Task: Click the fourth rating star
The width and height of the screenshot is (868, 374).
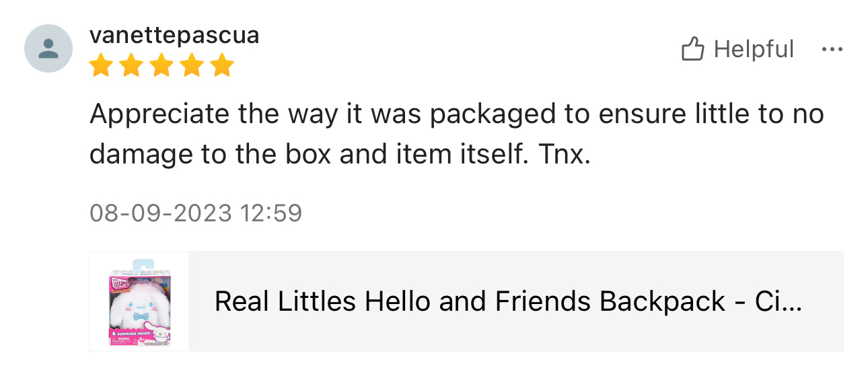Action: coord(192,66)
